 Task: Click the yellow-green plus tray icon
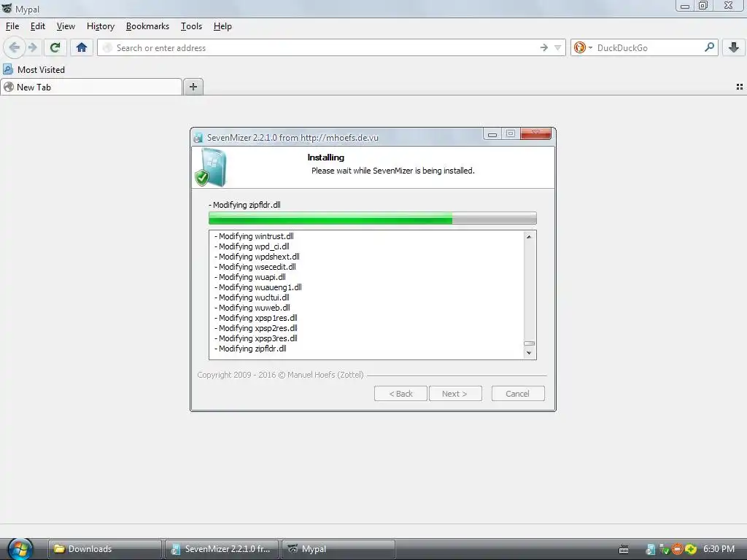pos(691,549)
